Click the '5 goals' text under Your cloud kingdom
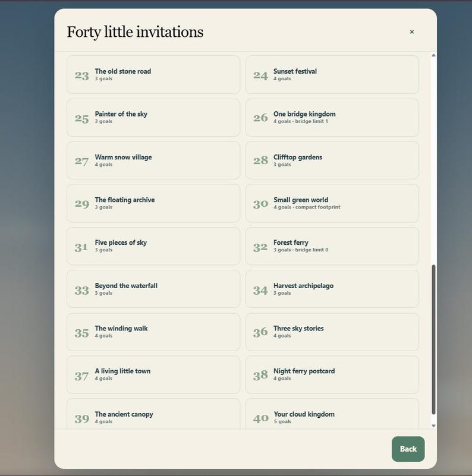 click(282, 421)
